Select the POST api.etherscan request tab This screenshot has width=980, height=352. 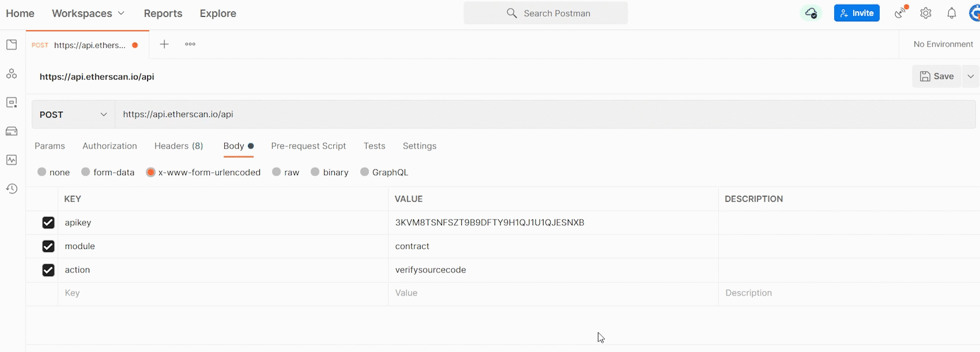[86, 45]
